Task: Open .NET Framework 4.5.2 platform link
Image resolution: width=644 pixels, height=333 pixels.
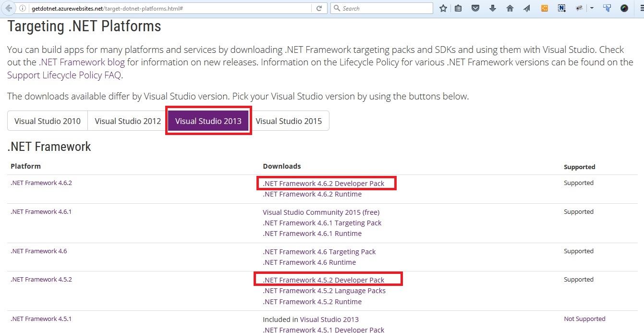Action: [41, 280]
